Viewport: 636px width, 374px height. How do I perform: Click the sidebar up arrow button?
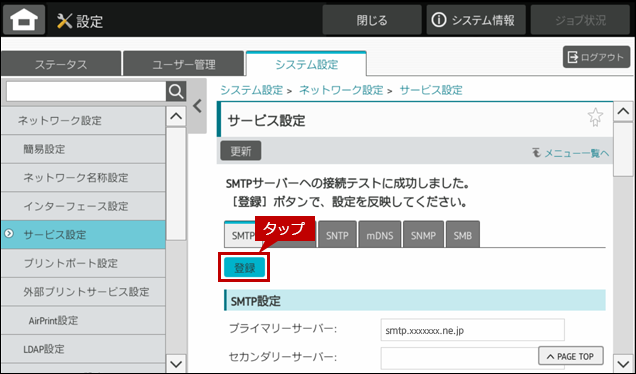coord(176,116)
